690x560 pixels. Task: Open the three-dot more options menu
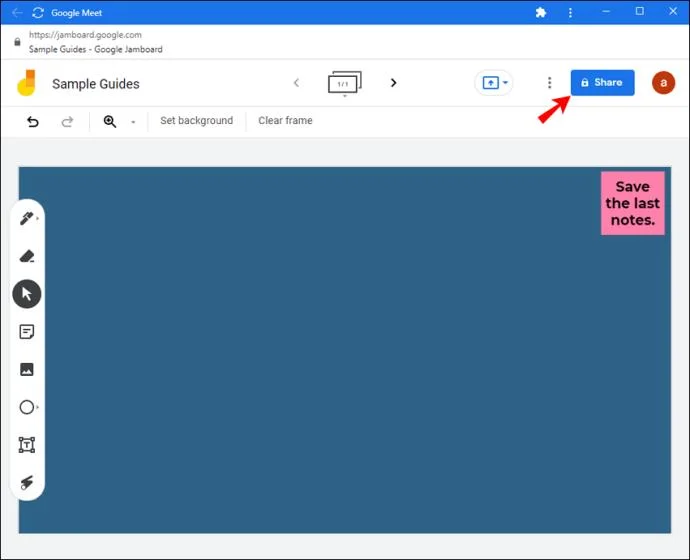(549, 83)
